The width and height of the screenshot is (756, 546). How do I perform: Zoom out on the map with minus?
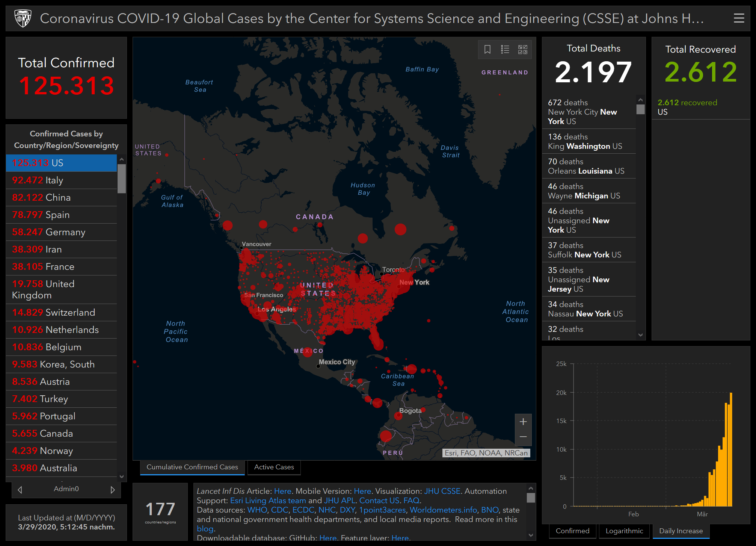(523, 437)
